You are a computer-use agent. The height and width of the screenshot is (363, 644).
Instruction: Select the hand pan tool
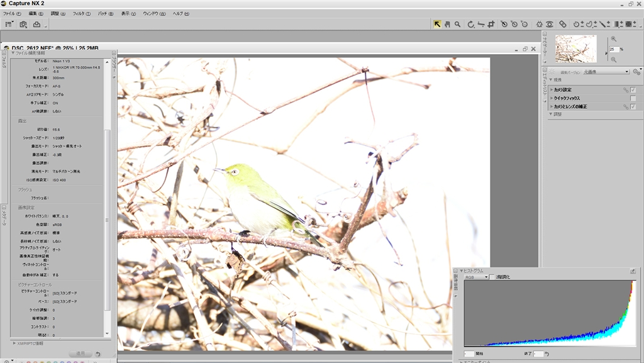(x=447, y=25)
